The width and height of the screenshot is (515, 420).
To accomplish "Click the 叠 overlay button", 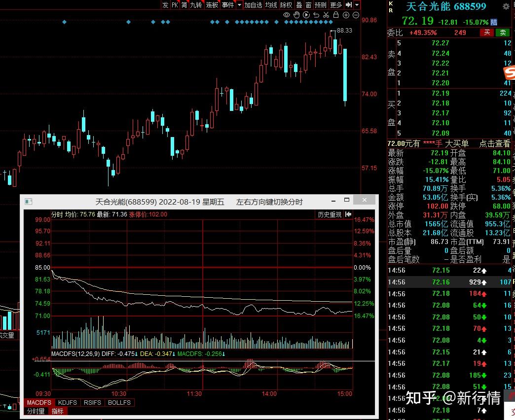I will (299, 5).
